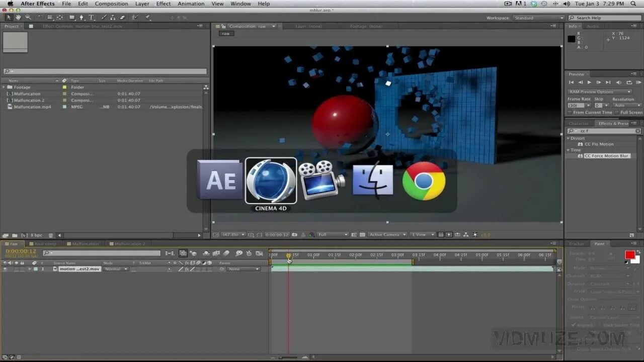
Task: Select CC Flo Motion effect
Action: click(599, 144)
